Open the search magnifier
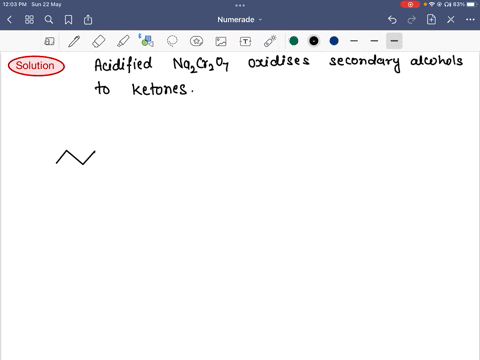 coord(49,20)
